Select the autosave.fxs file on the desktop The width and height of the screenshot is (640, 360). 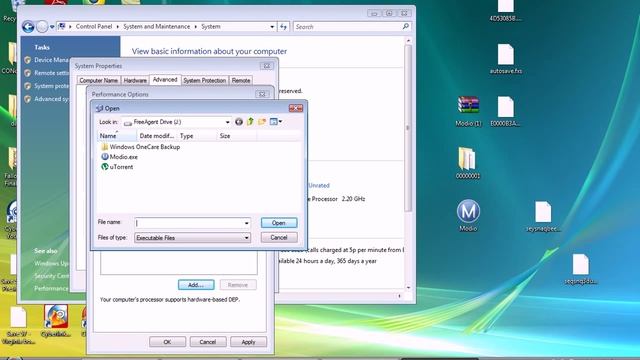(506, 58)
